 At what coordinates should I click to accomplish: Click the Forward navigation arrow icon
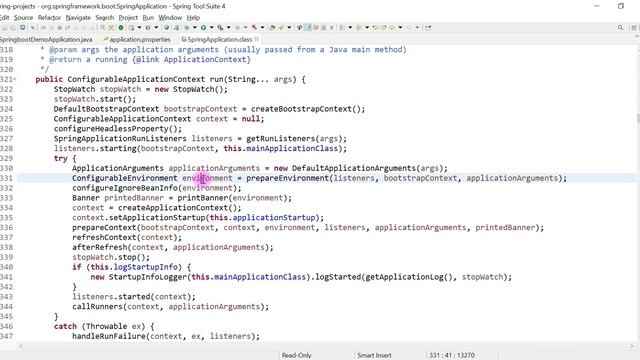click(x=409, y=28)
